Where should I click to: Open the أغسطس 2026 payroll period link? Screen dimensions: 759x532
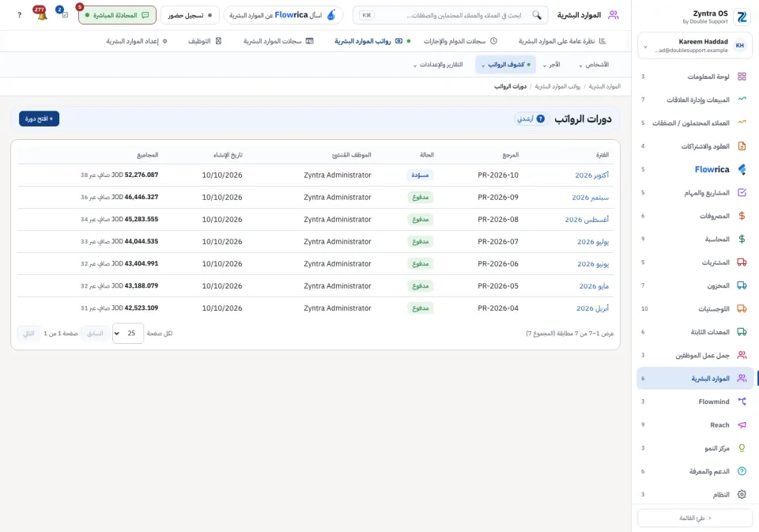point(587,220)
